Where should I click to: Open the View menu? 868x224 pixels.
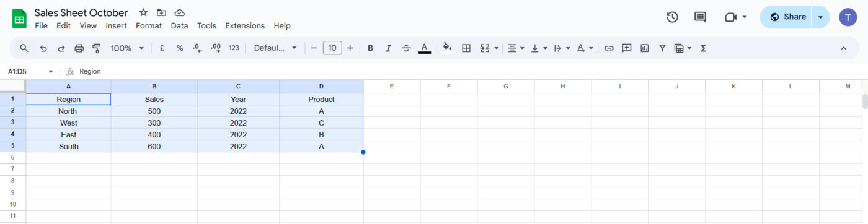point(88,26)
